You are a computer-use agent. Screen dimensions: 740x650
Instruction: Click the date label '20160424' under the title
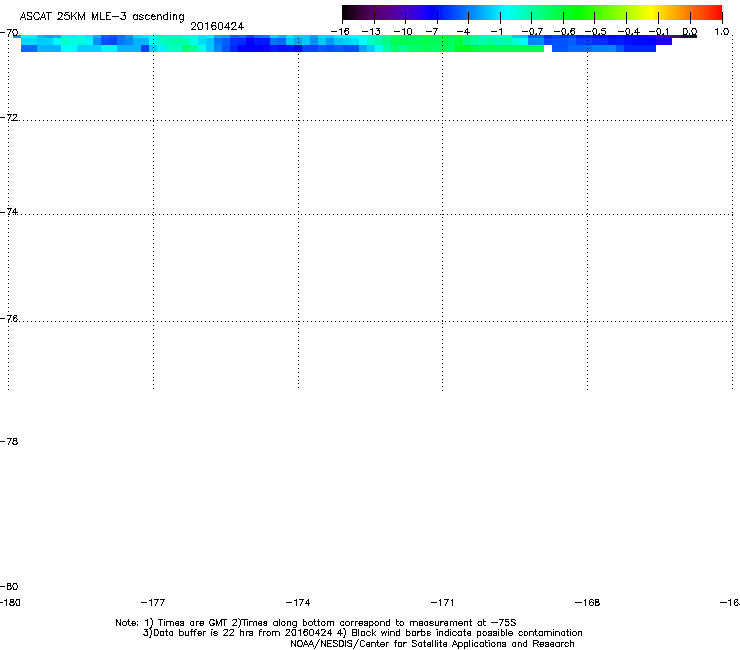(x=217, y=26)
